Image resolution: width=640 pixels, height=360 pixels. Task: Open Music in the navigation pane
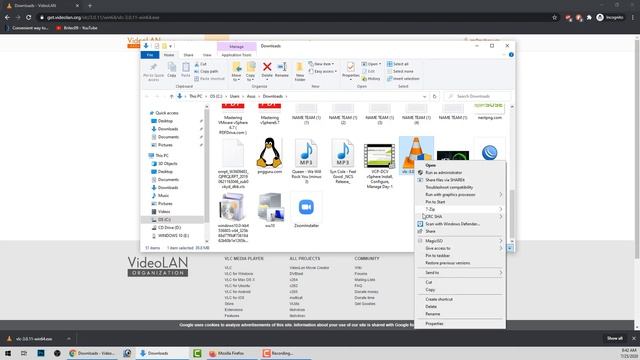click(x=163, y=196)
